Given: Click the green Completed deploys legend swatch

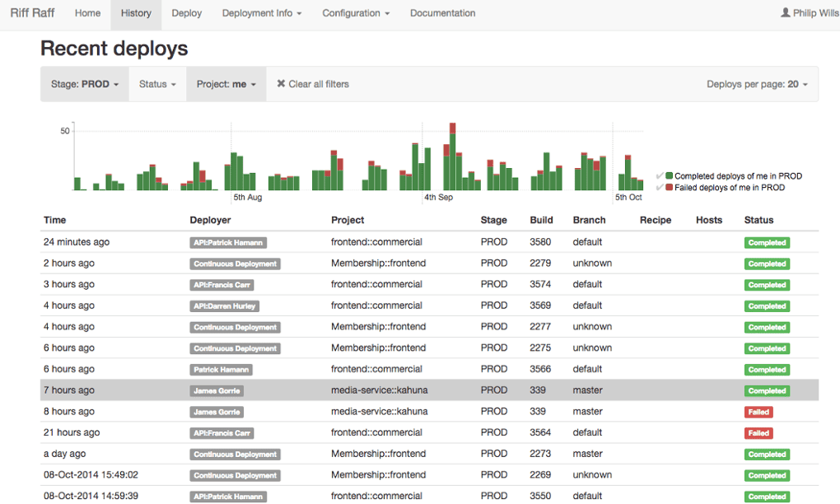Looking at the screenshot, I should pyautogui.click(x=670, y=176).
